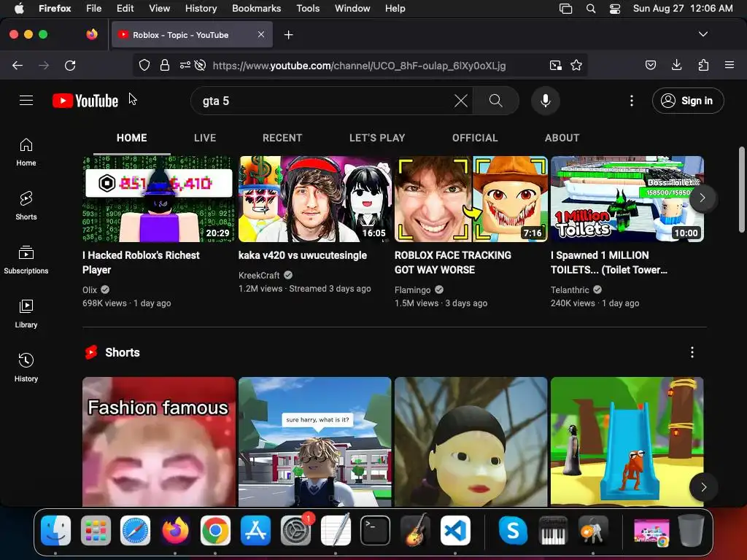Viewport: 747px width, 560px height.
Task: Open Subscriptions in the sidebar
Action: (26, 260)
